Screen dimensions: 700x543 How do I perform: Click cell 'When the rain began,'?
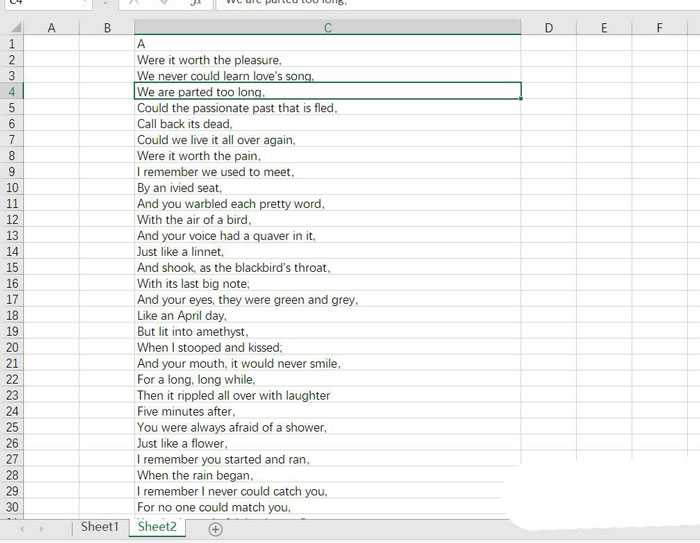(328, 475)
